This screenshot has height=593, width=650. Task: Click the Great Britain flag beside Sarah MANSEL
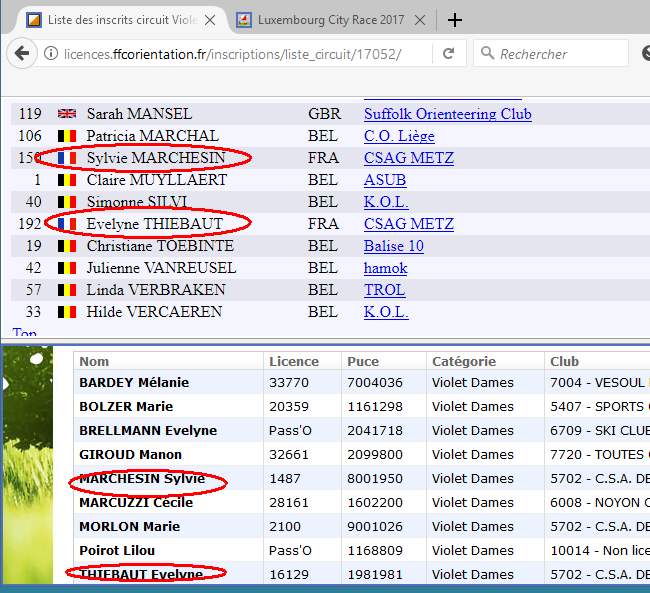click(x=67, y=114)
